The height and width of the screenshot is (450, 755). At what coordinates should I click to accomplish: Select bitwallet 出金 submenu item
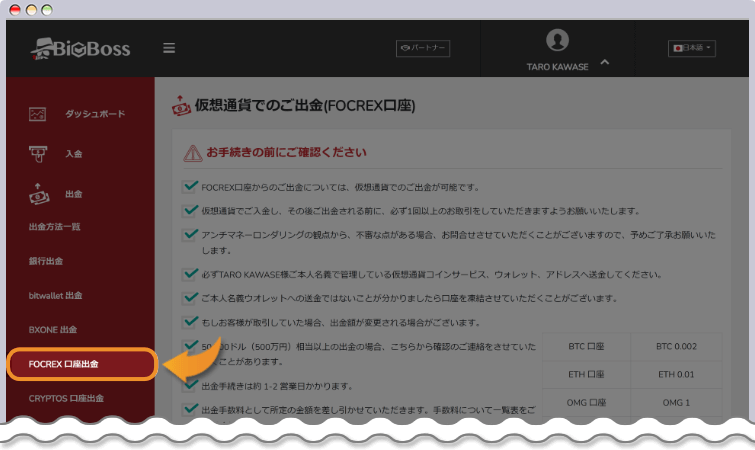[55, 296]
